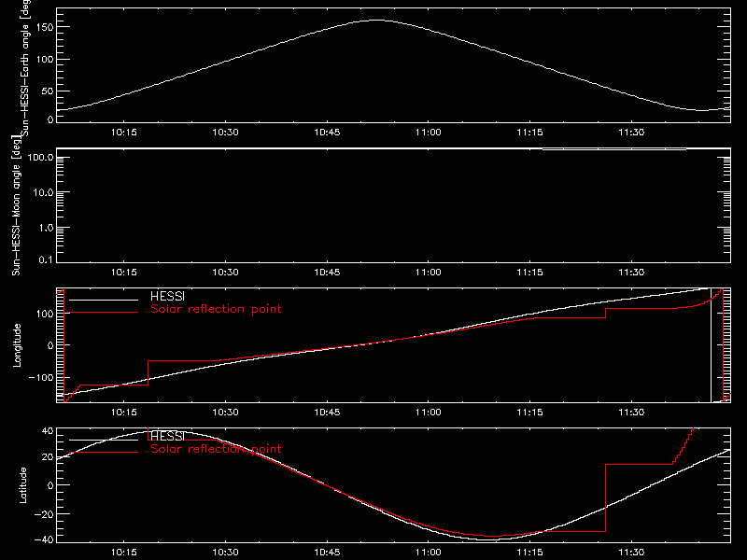
Task: Click 10:30 label under Longitude plot
Action: 225,413
